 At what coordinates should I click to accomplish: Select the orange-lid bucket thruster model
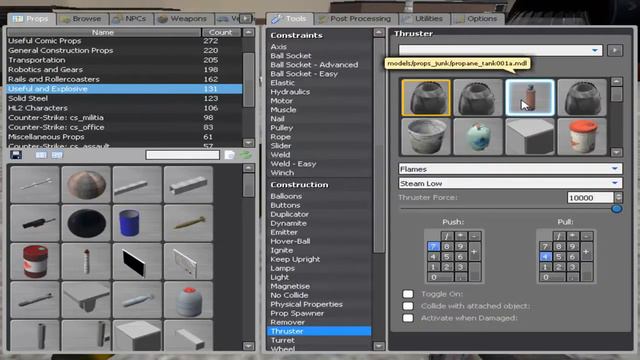582,137
